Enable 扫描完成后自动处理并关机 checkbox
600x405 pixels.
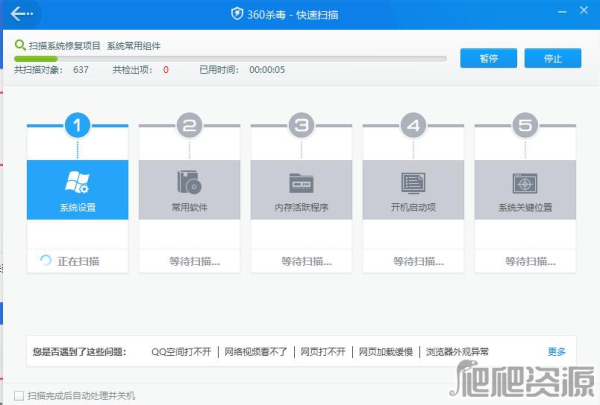pyautogui.click(x=18, y=395)
